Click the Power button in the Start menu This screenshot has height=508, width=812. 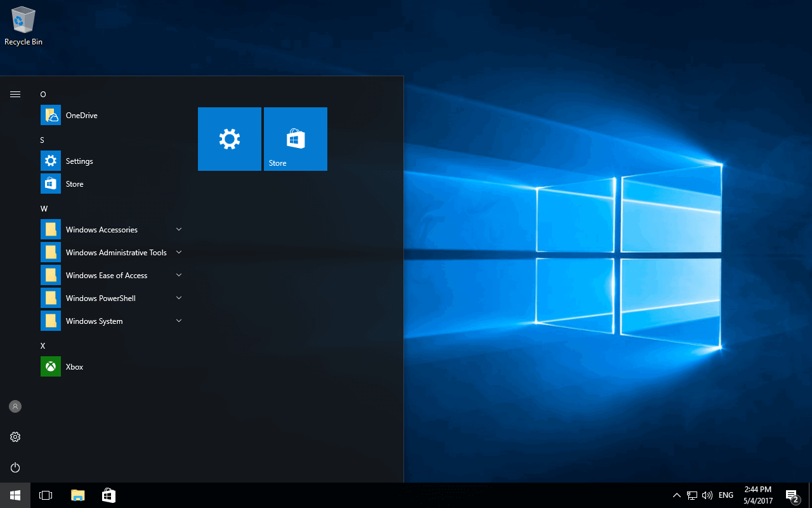pos(15,467)
